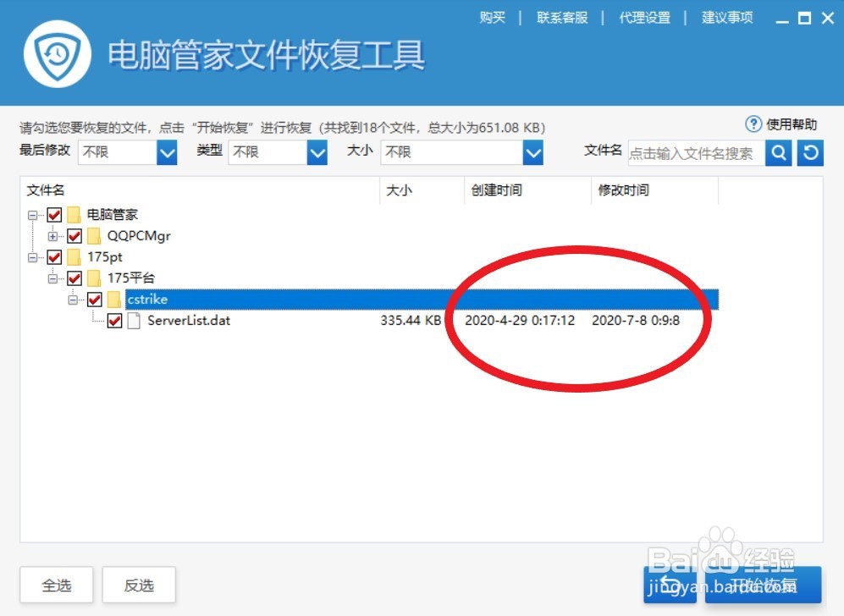Image resolution: width=844 pixels, height=616 pixels.
Task: Click the shield logo icon in header
Action: (x=58, y=54)
